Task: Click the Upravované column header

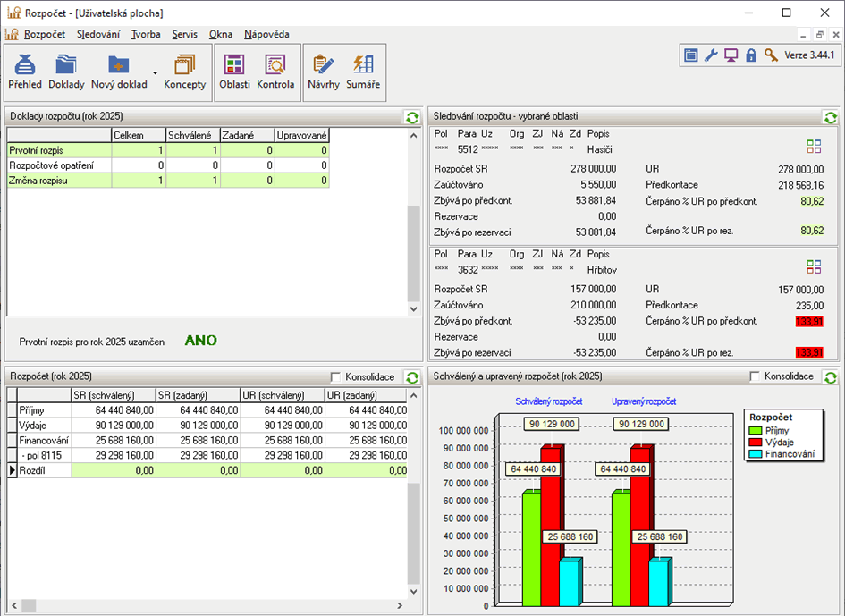Action: click(302, 135)
